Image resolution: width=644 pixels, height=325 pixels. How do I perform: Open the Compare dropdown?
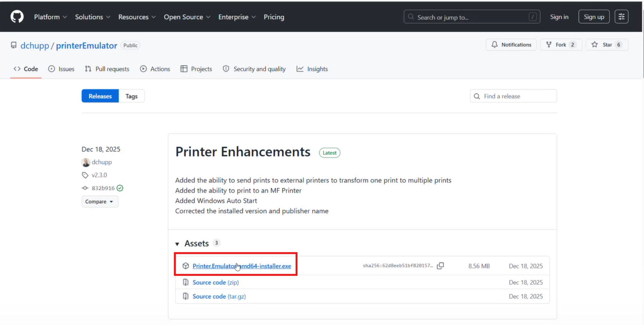tap(100, 201)
